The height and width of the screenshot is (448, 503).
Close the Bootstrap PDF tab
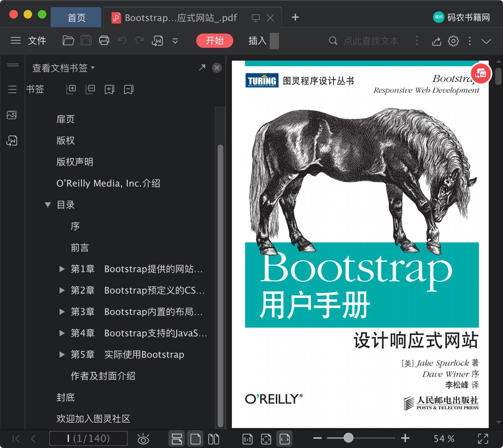click(x=270, y=18)
